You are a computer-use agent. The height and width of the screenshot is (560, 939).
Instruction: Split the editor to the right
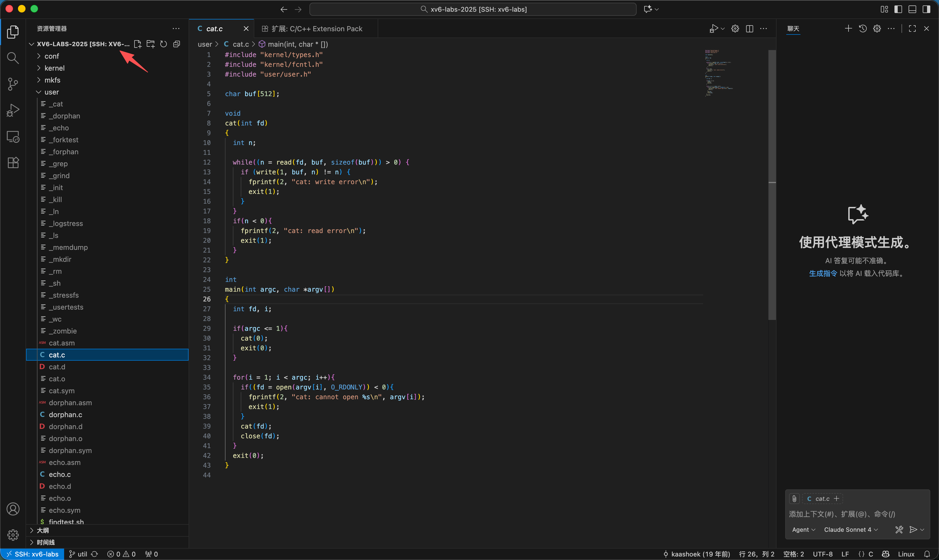750,29
